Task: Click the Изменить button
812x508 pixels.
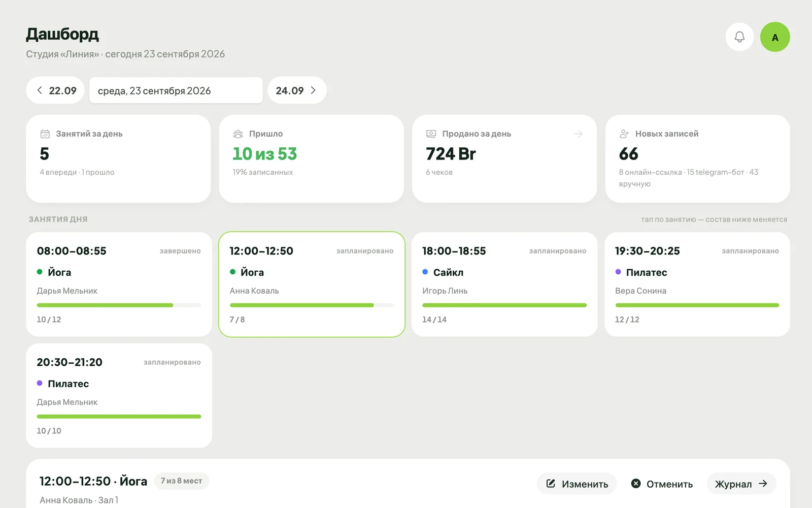Action: tap(577, 484)
